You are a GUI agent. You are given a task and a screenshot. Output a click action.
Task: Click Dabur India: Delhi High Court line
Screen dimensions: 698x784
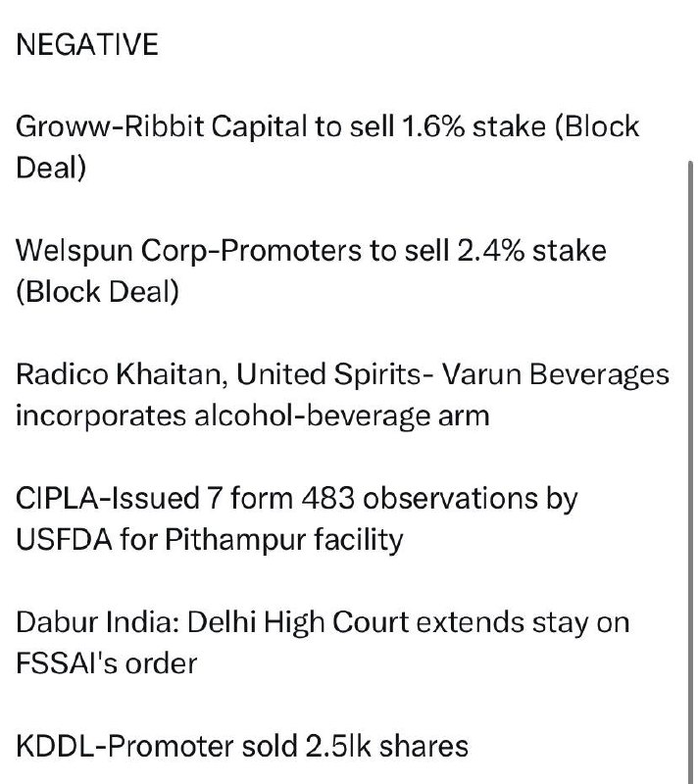[323, 622]
